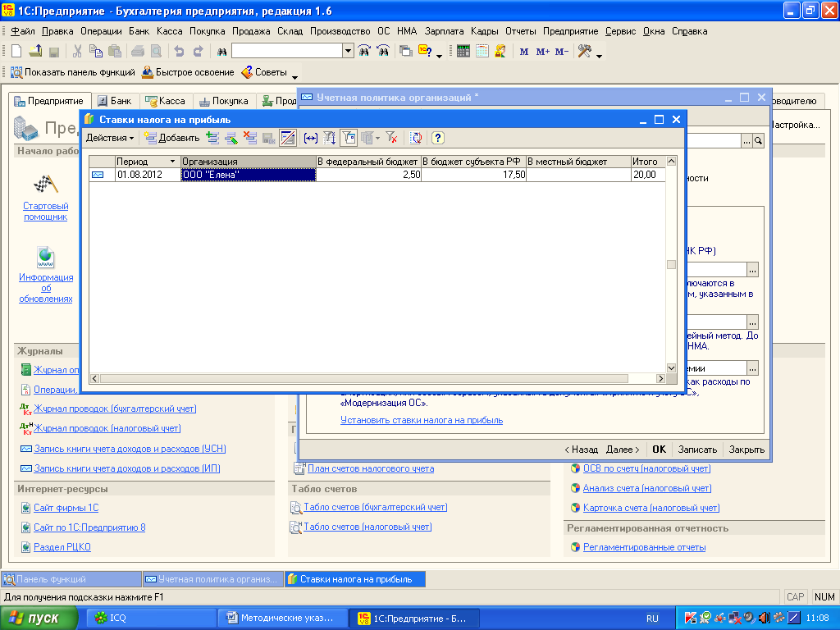Expand the main toolbar search combo box arrow
The height and width of the screenshot is (630, 840).
point(348,52)
